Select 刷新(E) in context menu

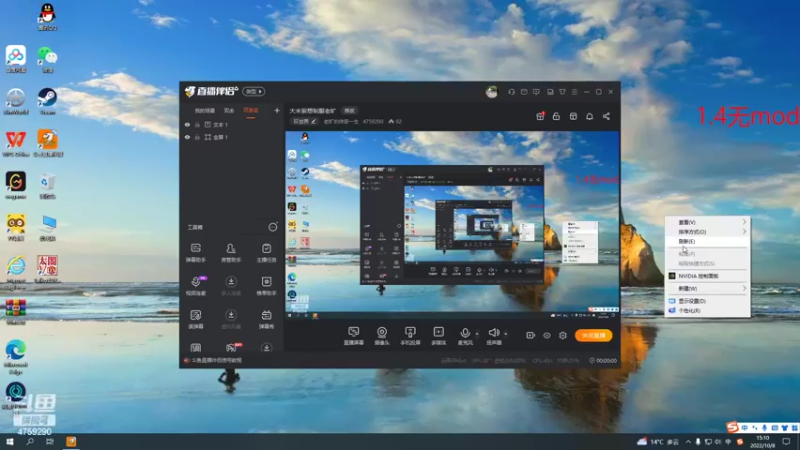click(x=708, y=241)
